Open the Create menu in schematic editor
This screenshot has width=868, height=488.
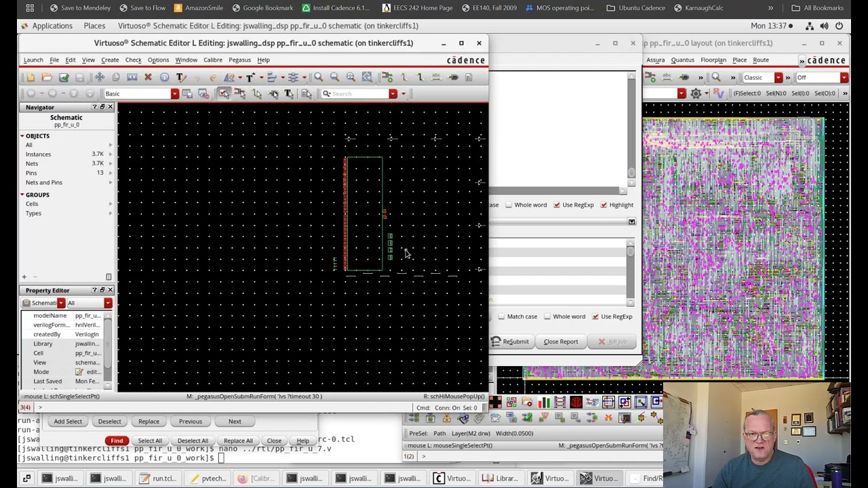tap(110, 60)
